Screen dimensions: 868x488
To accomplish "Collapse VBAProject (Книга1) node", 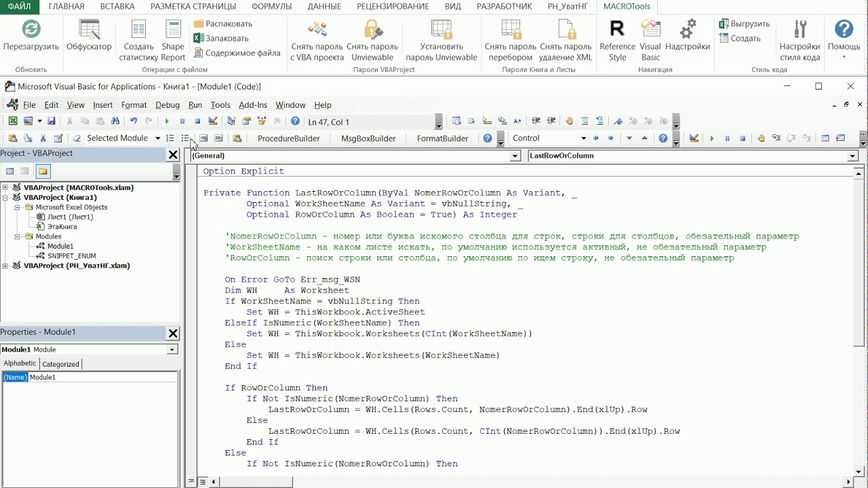I will tap(5, 198).
